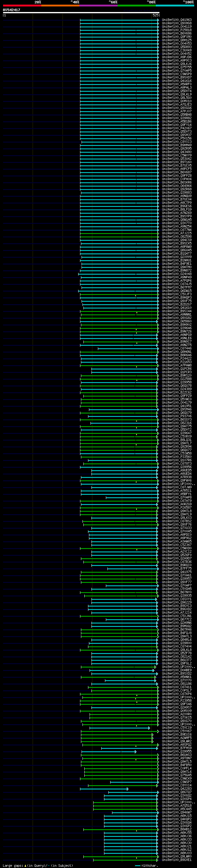Click the =100char. scale legend text
Image resolution: width=197 pixels, height=868 pixels.
click(x=150, y=866)
